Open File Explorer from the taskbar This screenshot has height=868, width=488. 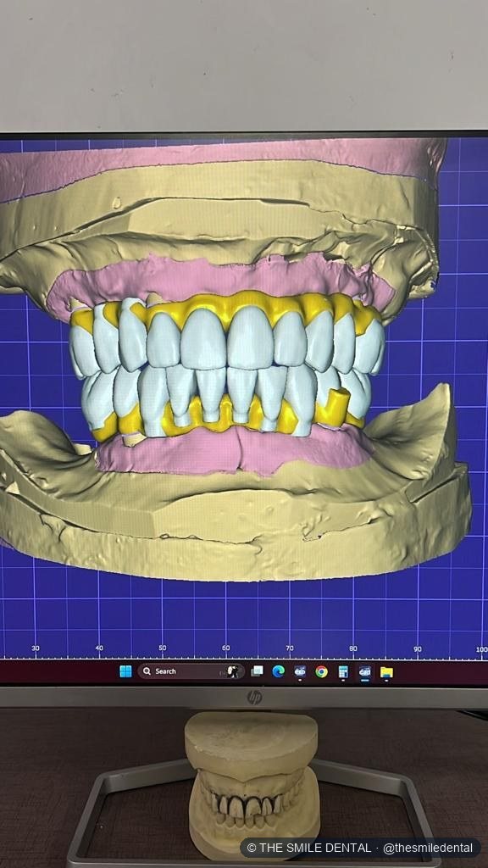click(386, 672)
